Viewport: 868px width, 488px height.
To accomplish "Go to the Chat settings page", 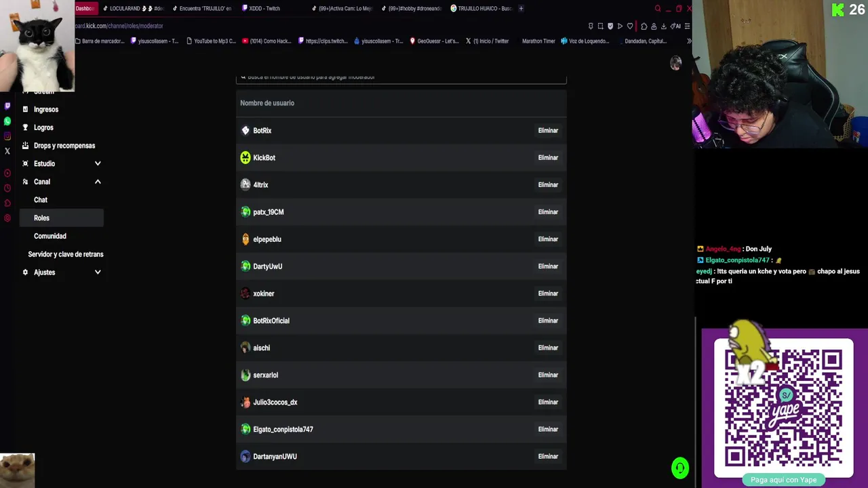I will (41, 200).
